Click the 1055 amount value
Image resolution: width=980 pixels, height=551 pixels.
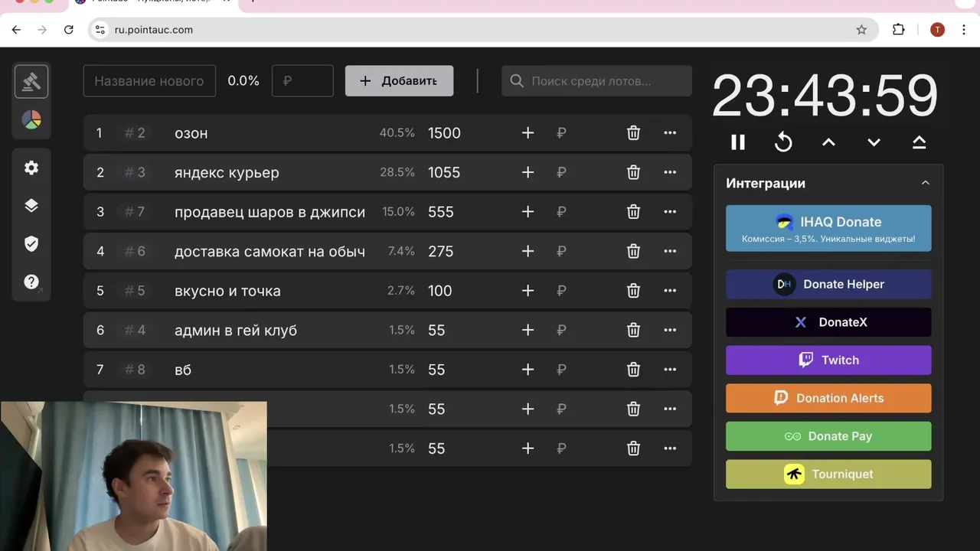pos(444,172)
